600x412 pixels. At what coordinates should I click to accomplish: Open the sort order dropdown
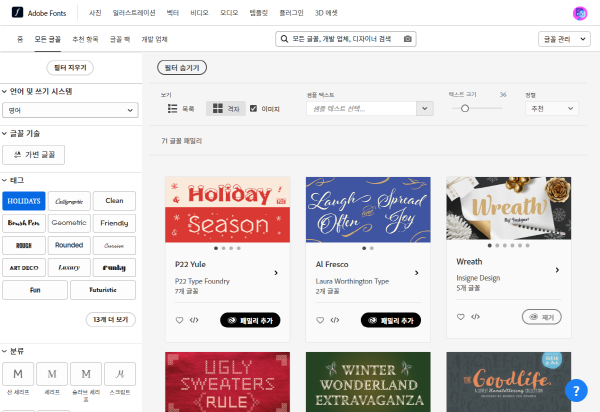tap(552, 109)
